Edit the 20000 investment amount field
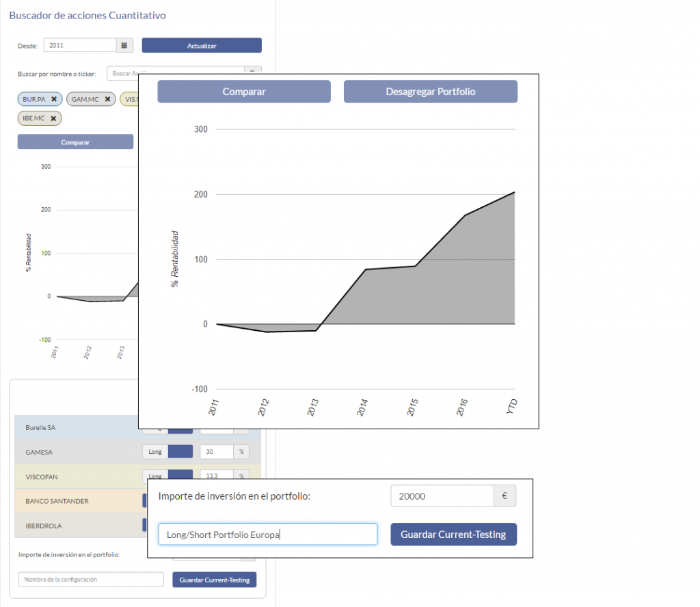This screenshot has height=607, width=700. click(442, 496)
